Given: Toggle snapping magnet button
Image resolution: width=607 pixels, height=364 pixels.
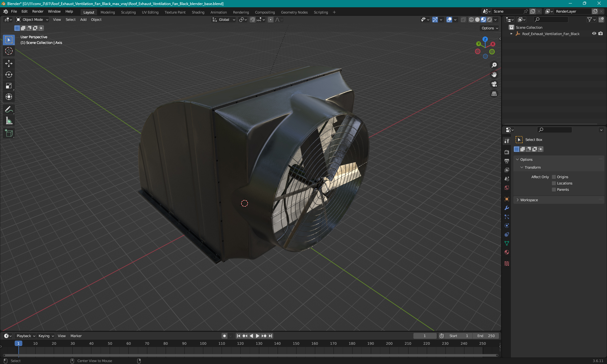Looking at the screenshot, I should click(x=253, y=20).
